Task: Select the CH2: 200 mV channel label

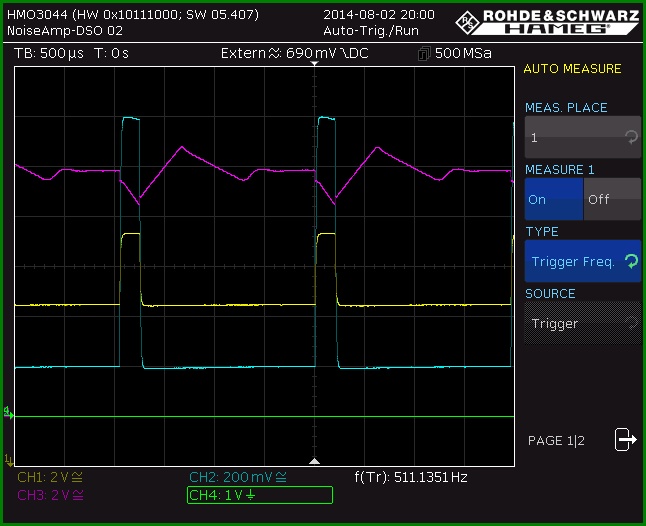Action: [238, 477]
